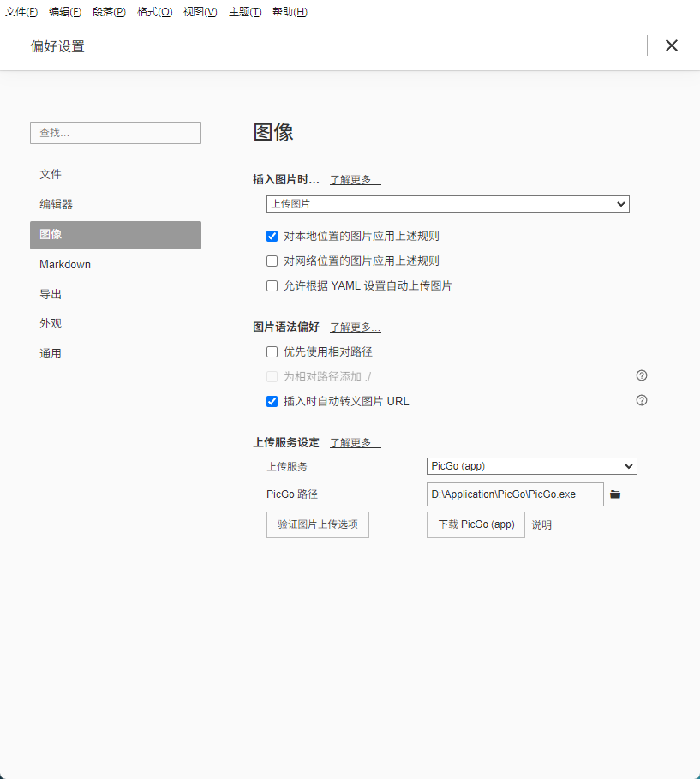Click help icon beside "插入时自动转义图片 URL"
This screenshot has height=779, width=700.
[641, 400]
